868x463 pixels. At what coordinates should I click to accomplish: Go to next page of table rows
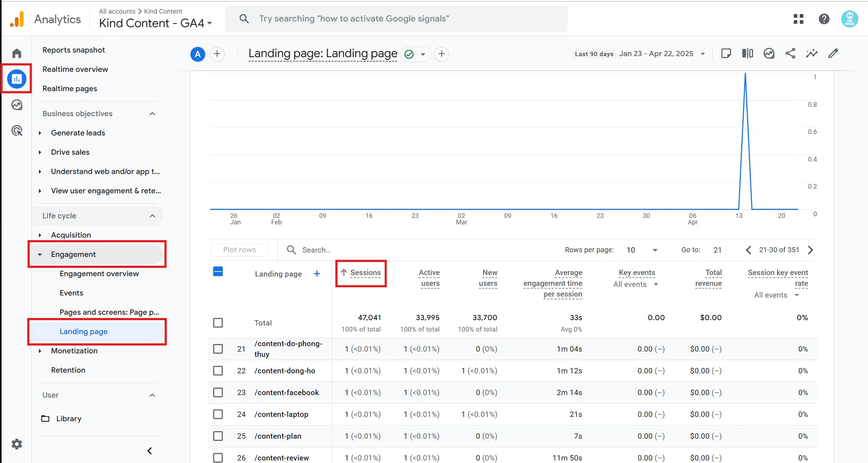click(x=811, y=250)
